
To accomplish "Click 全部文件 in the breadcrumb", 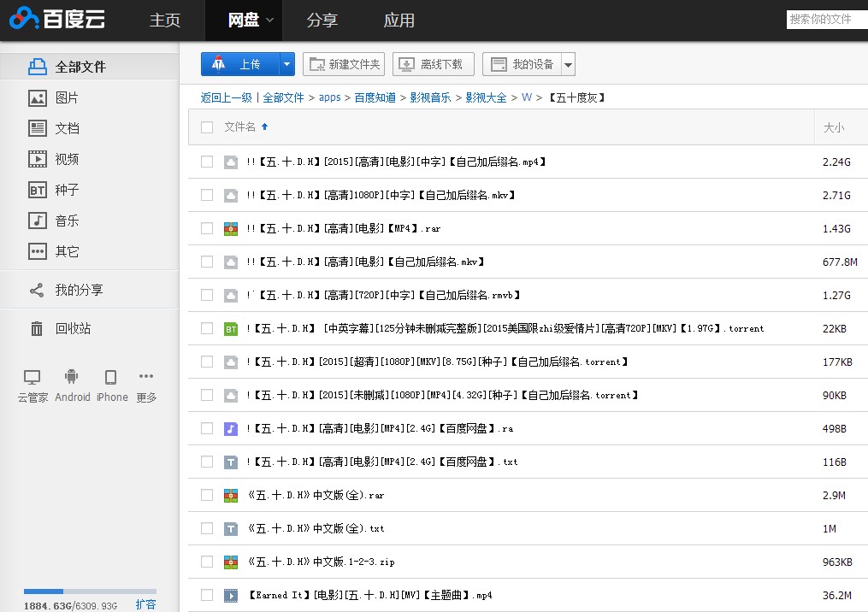I will click(x=283, y=97).
